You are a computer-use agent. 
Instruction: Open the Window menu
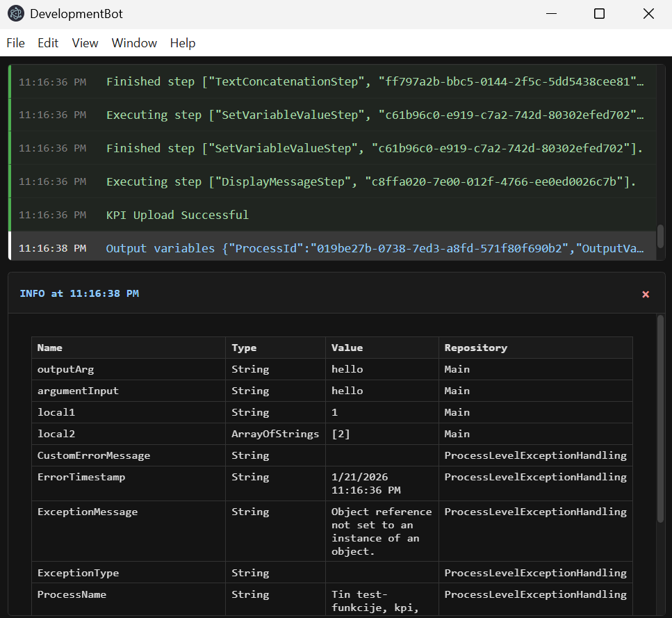point(134,43)
